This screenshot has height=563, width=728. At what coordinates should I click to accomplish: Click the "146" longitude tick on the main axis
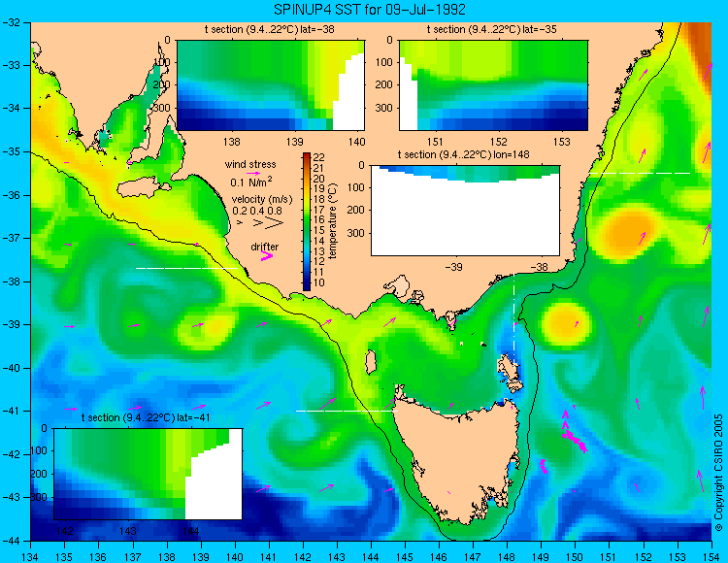click(x=439, y=557)
